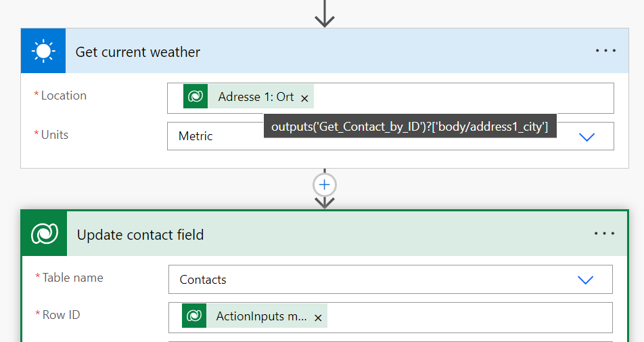The width and height of the screenshot is (644, 342).
Task: Click the Dataverse icon on Adresse token
Action: (x=195, y=96)
